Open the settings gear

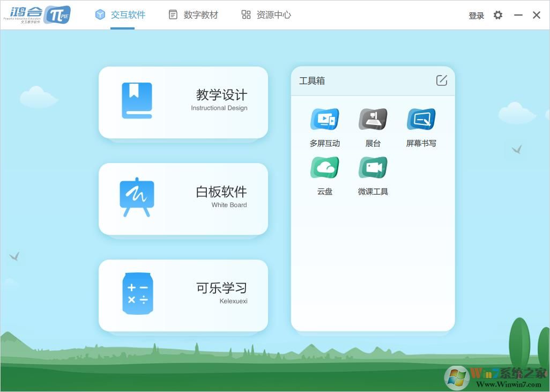pos(498,15)
